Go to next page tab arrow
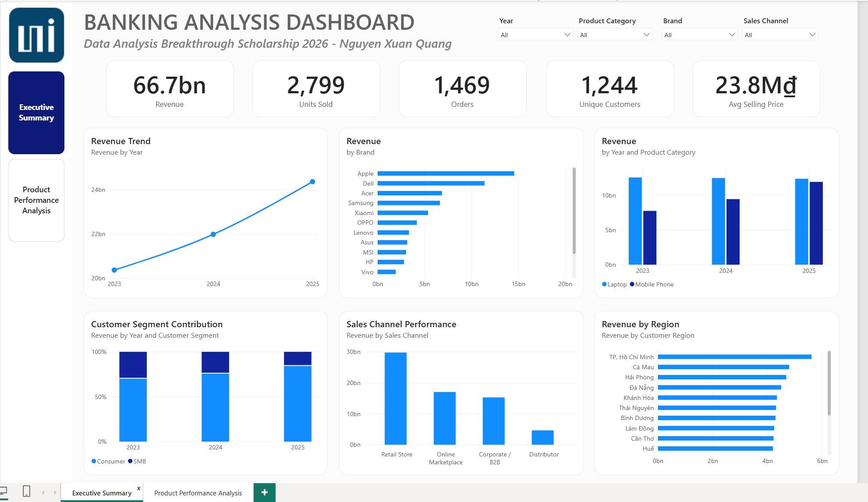The width and height of the screenshot is (868, 502). click(55, 493)
